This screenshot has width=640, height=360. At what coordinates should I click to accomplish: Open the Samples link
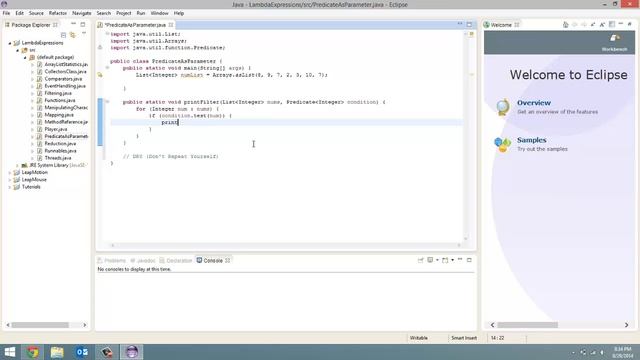point(531,140)
